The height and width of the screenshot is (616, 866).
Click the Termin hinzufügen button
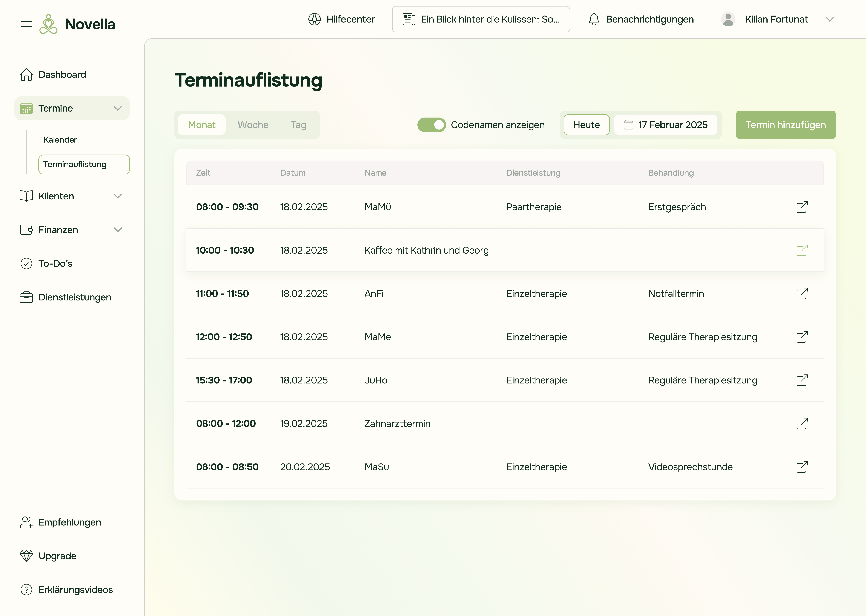coord(786,125)
